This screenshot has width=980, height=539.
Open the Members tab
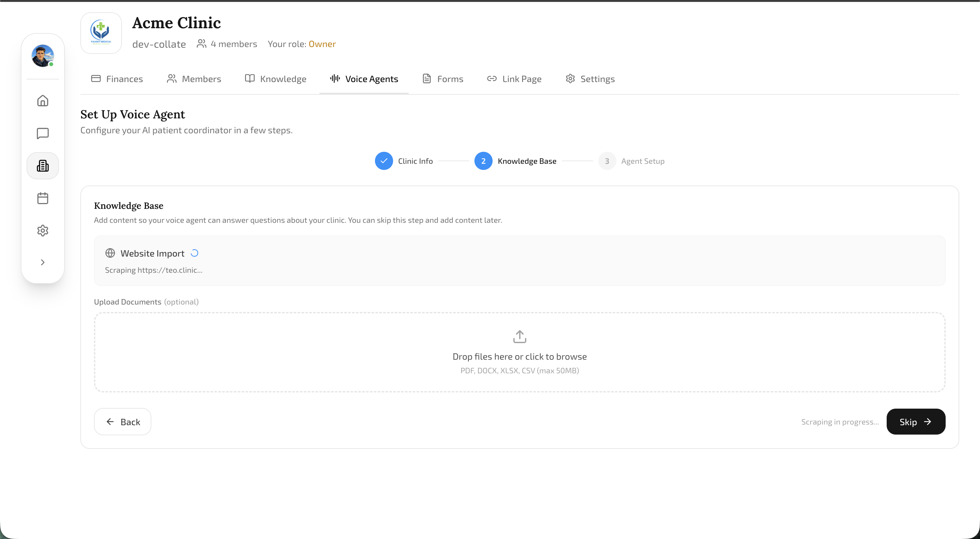pyautogui.click(x=194, y=78)
